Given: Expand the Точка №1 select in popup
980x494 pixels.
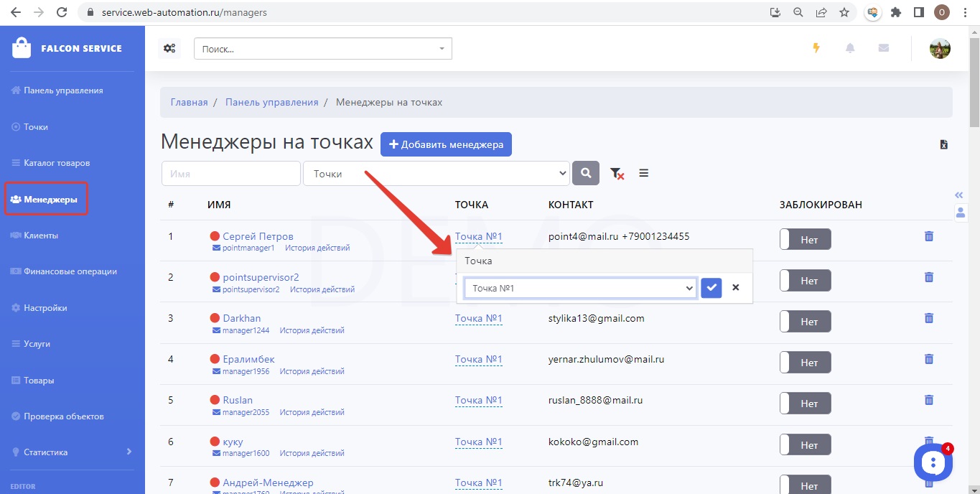Looking at the screenshot, I should tap(580, 288).
